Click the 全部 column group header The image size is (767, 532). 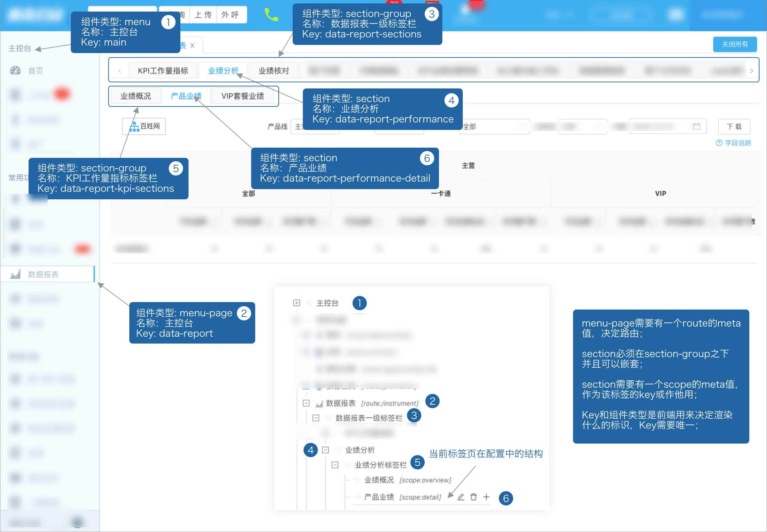[x=248, y=194]
